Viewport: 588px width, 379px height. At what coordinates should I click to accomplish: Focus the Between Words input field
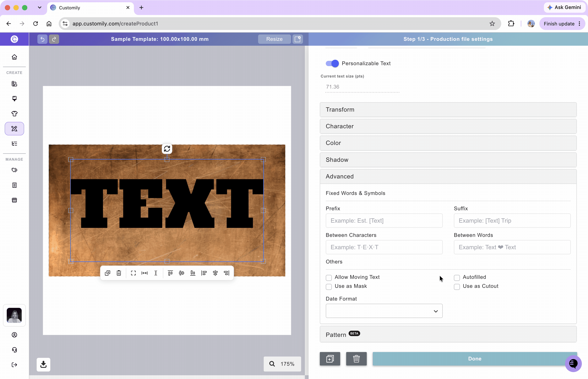pyautogui.click(x=512, y=247)
